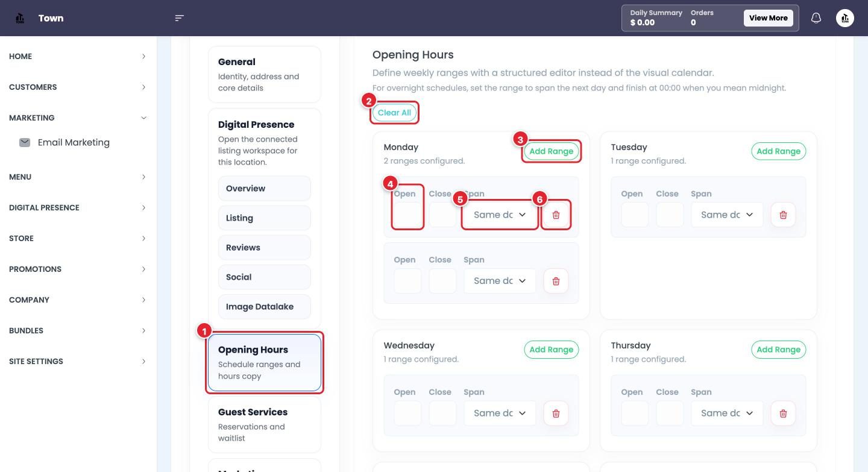The image size is (868, 472).
Task: Add a range for Wednesday
Action: 551,350
